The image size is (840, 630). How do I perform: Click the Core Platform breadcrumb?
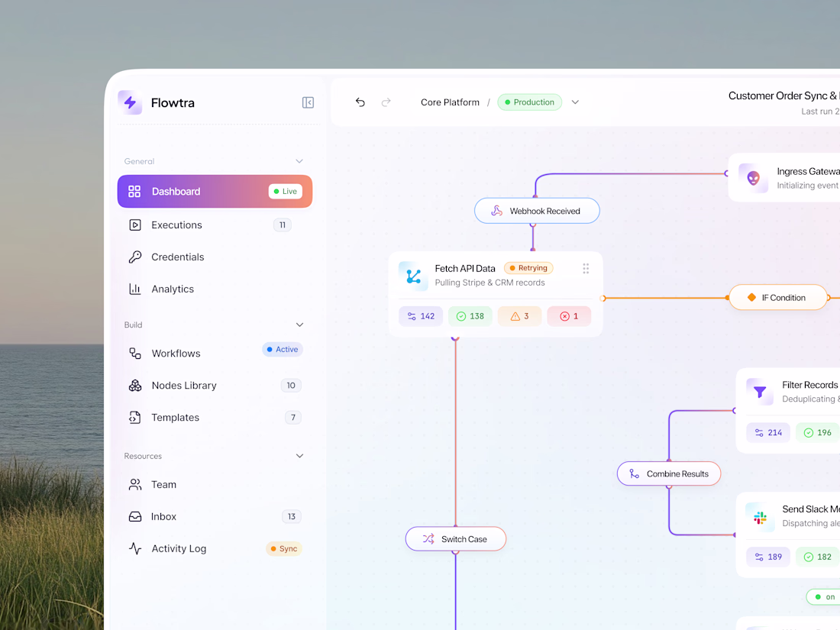pos(450,102)
